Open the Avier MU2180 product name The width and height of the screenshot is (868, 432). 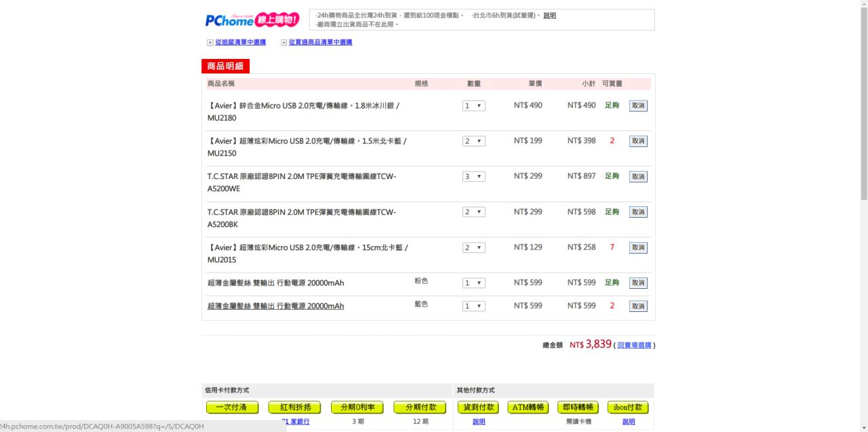(x=303, y=112)
